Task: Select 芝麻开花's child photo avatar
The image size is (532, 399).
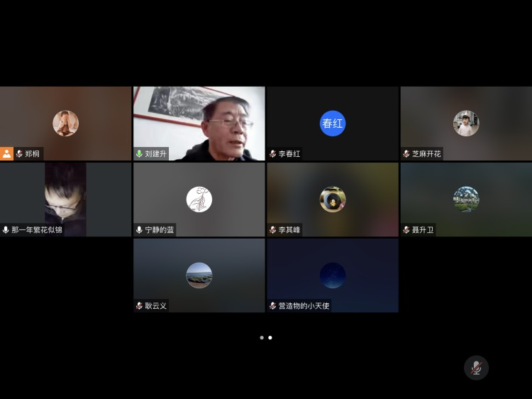Action: coord(466,124)
